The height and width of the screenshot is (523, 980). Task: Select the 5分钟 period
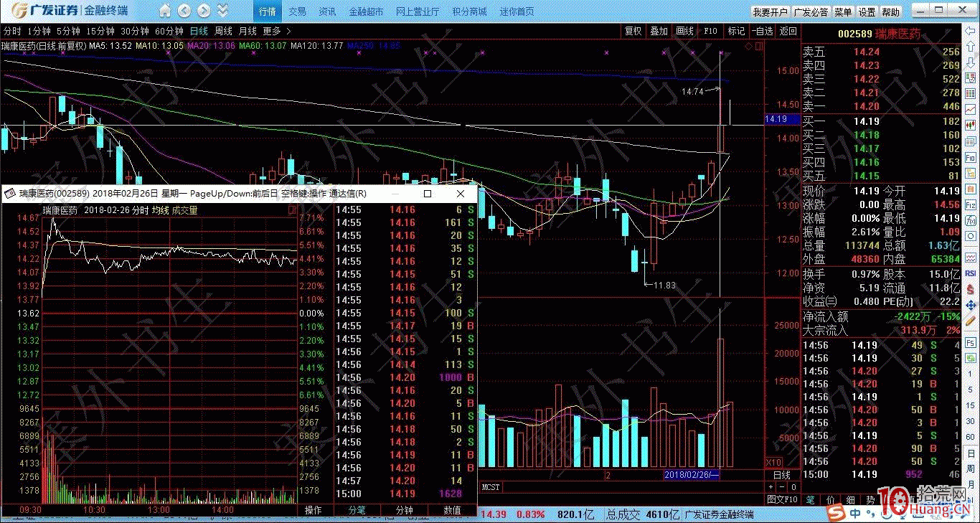[67, 32]
